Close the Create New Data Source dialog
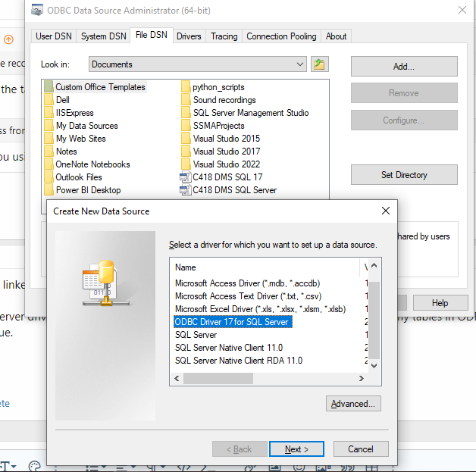The height and width of the screenshot is (472, 476). (x=386, y=211)
